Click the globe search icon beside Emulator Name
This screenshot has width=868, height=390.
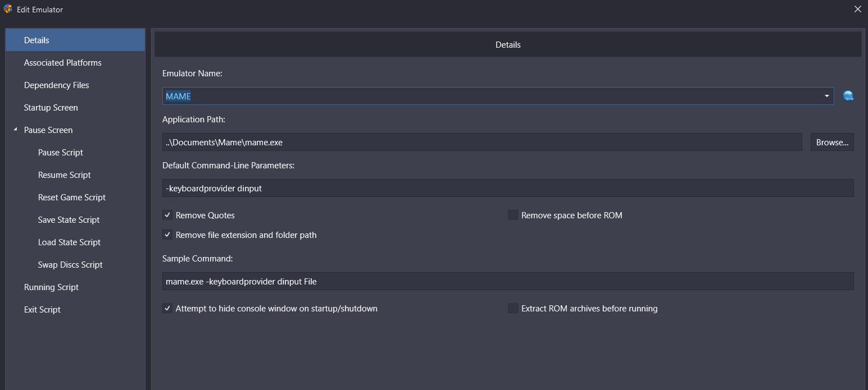848,96
